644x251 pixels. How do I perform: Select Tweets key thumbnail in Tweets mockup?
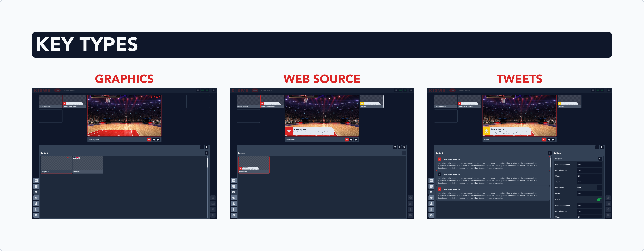coord(569,101)
